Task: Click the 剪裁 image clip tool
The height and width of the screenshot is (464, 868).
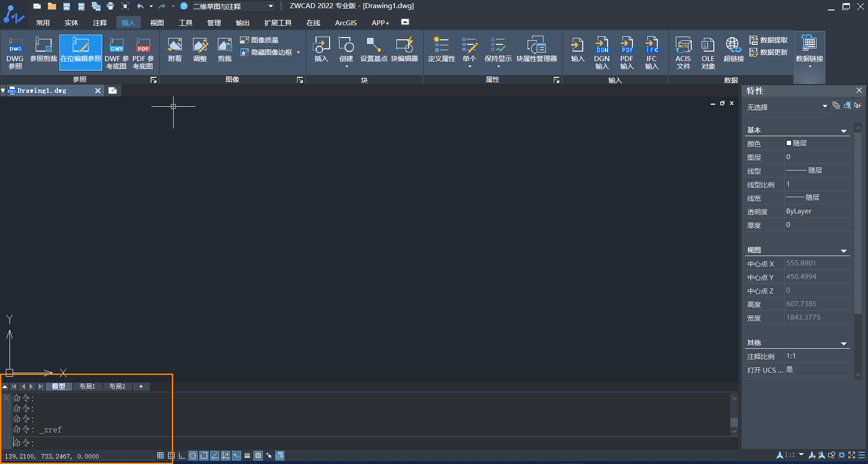Action: tap(225, 50)
